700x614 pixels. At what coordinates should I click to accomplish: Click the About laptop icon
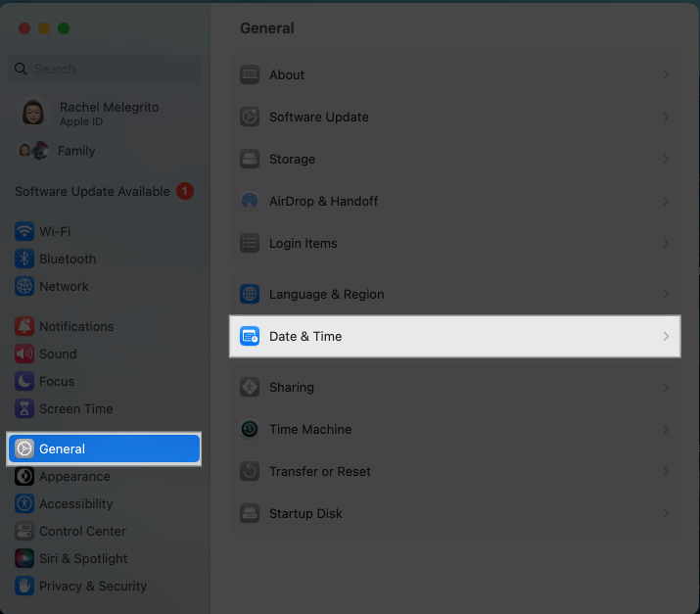(250, 74)
